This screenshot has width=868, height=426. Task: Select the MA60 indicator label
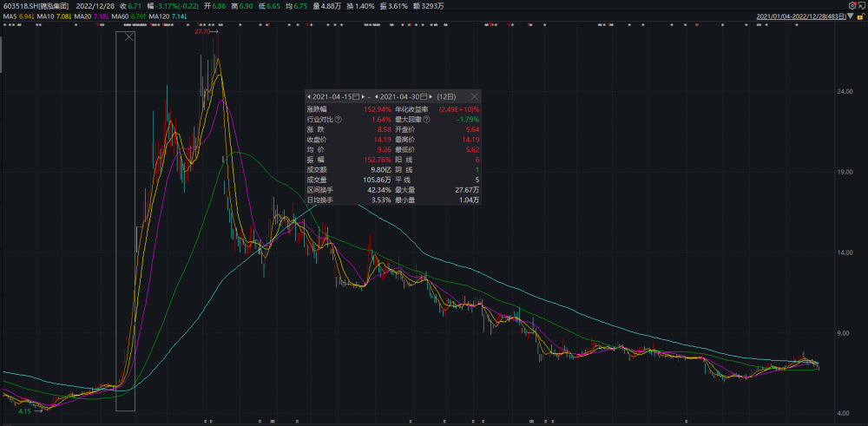pyautogui.click(x=119, y=17)
